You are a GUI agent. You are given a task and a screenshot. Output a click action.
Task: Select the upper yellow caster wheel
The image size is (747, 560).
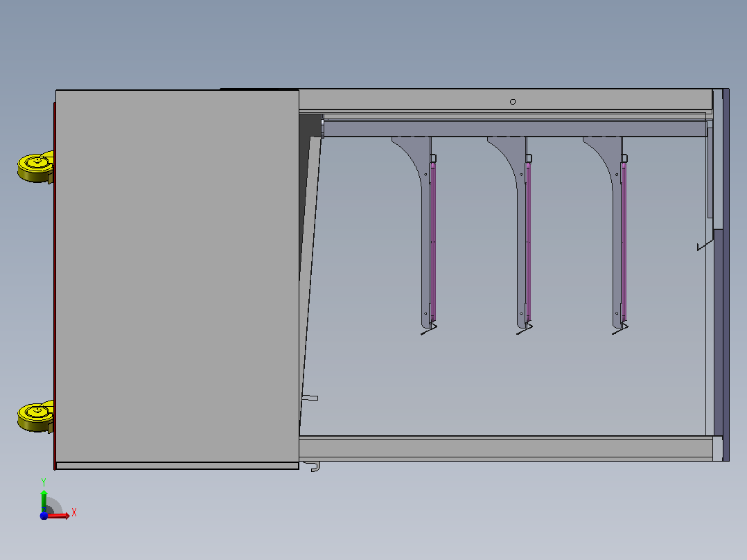pyautogui.click(x=36, y=167)
